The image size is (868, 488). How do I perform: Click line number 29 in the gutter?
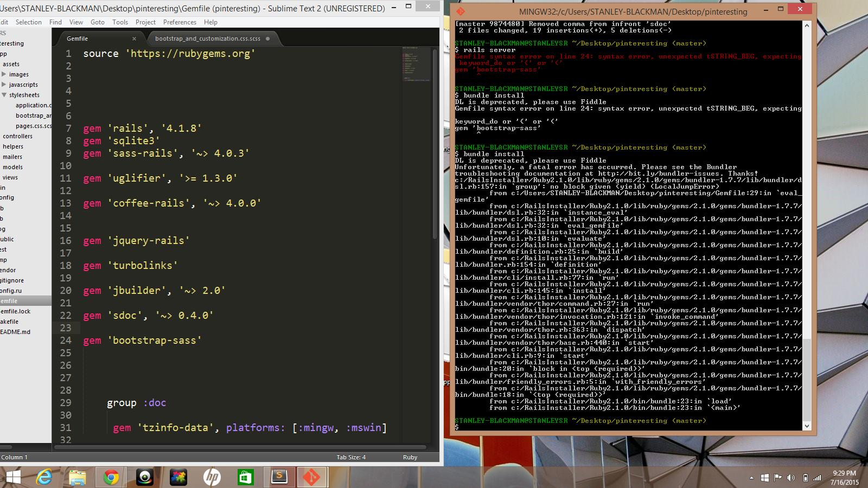[x=66, y=403]
